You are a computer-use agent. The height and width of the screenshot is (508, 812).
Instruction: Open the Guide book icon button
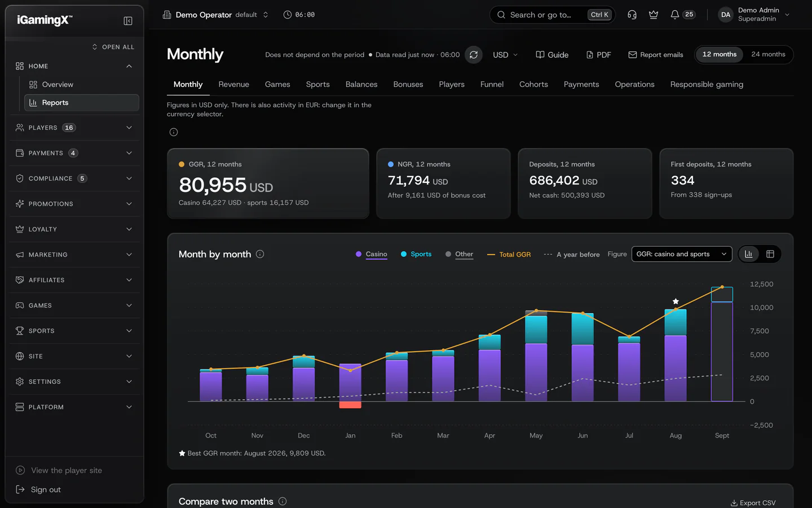tap(552, 55)
